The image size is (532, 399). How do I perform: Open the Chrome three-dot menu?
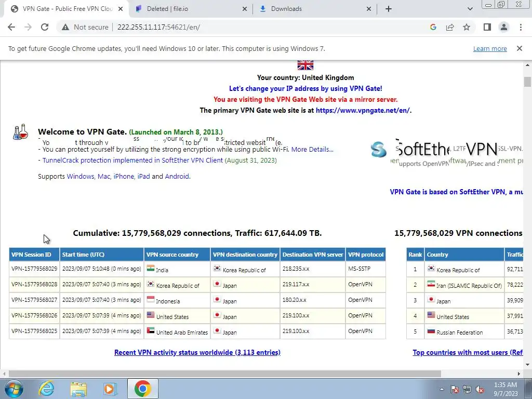521,27
